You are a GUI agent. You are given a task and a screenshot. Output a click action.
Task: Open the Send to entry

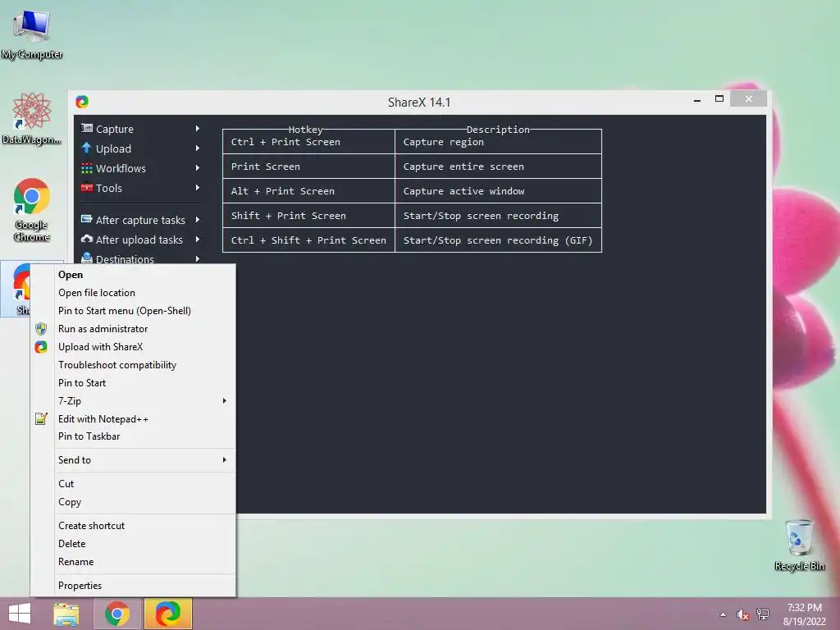pyautogui.click(x=133, y=460)
